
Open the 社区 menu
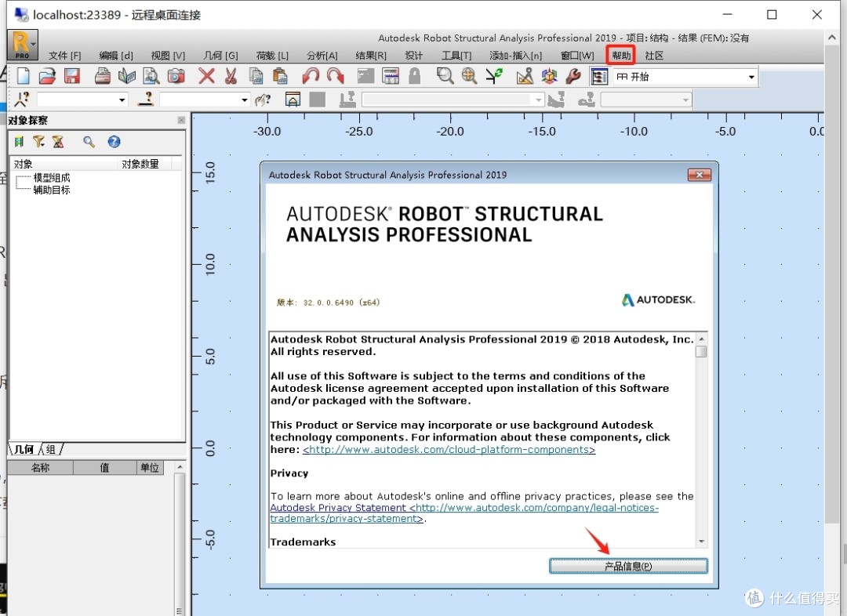pos(654,55)
